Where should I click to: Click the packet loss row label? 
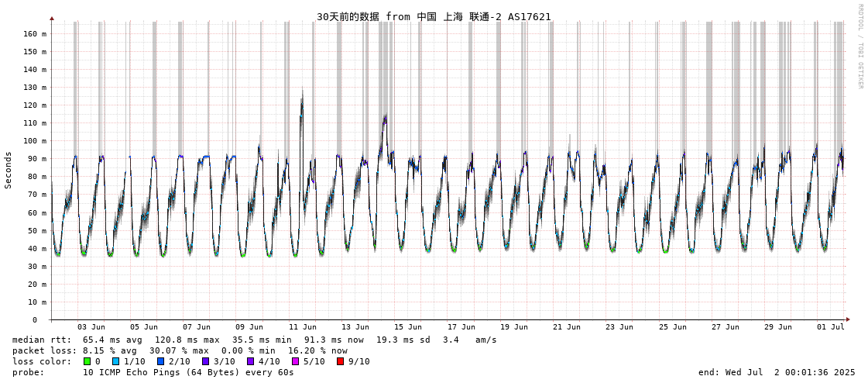click(46, 350)
